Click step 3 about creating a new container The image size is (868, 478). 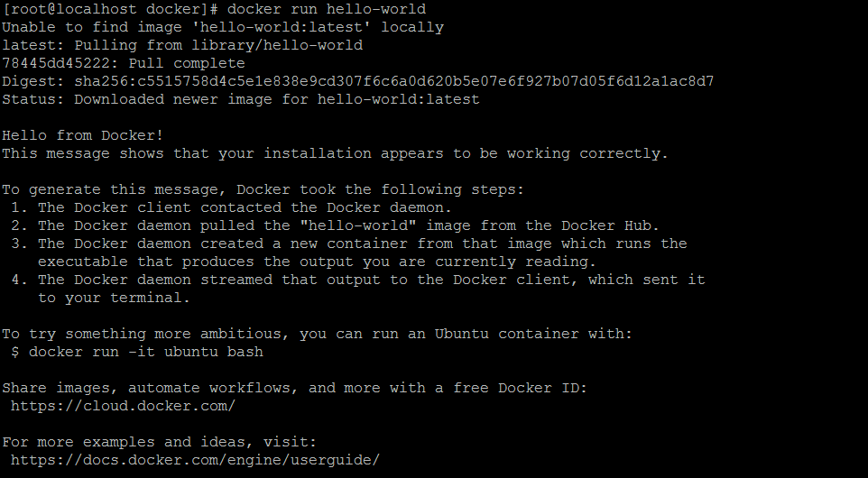pyautogui.click(x=349, y=253)
